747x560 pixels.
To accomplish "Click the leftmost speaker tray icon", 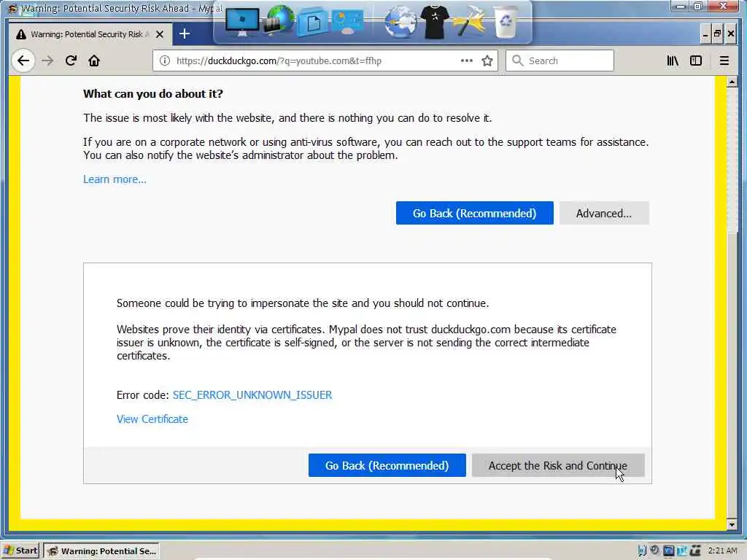I will point(642,551).
